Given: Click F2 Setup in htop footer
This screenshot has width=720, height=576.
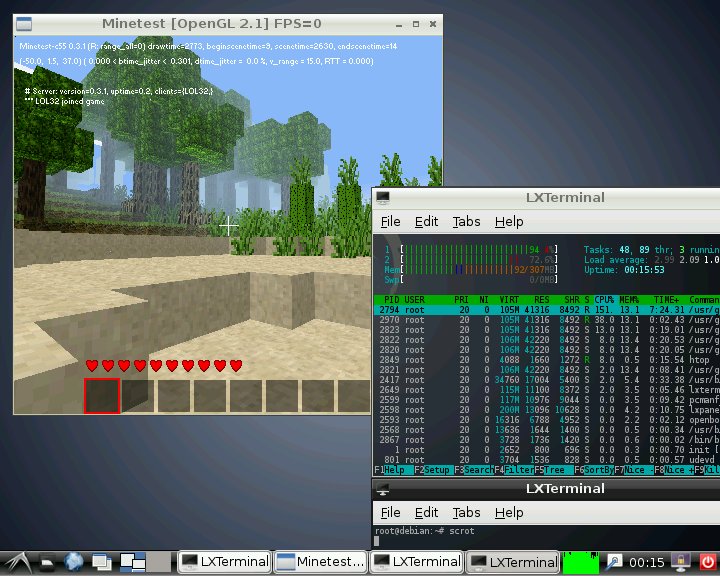Looking at the screenshot, I should click(432, 470).
